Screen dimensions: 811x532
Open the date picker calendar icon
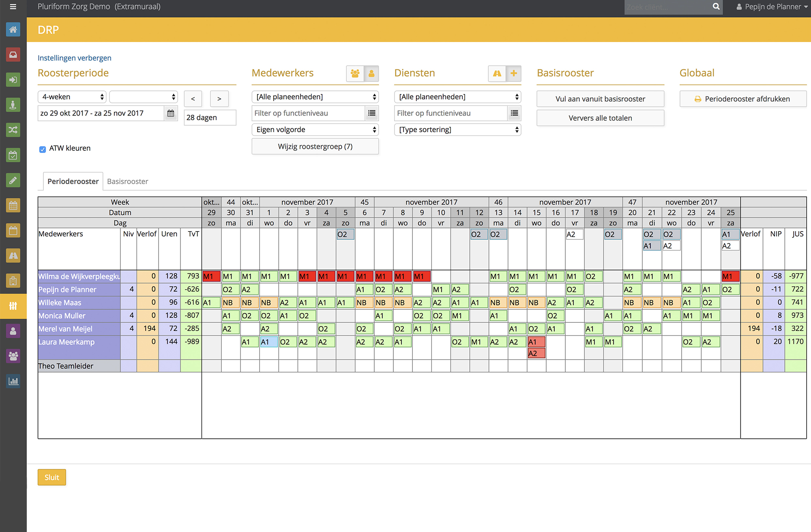171,113
